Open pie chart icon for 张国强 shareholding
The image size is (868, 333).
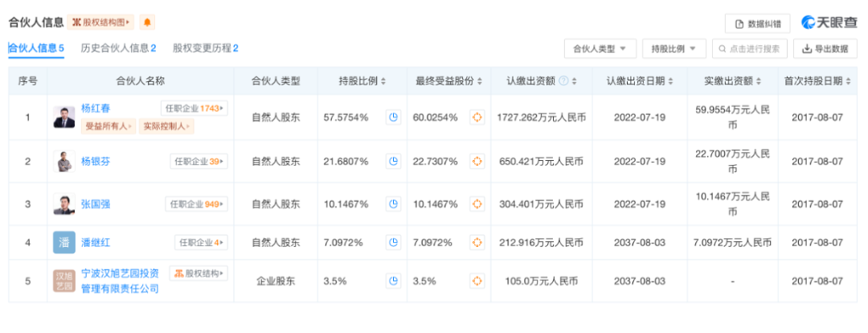(394, 204)
